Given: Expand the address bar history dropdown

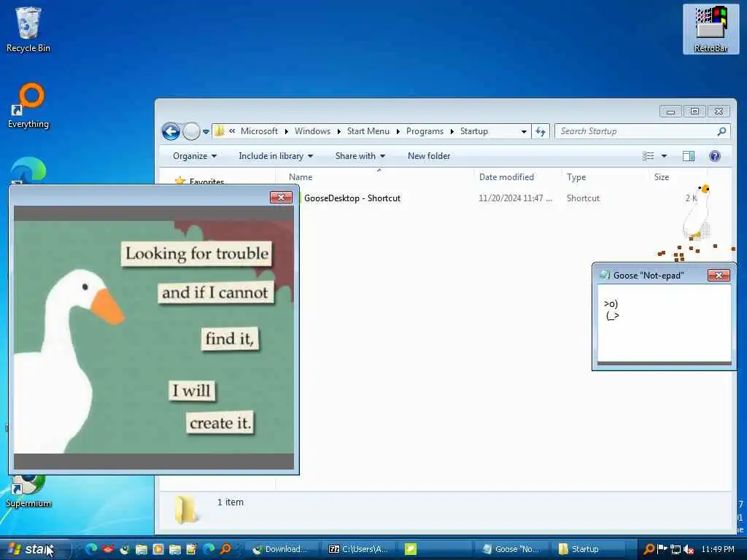Looking at the screenshot, I should pos(524,131).
